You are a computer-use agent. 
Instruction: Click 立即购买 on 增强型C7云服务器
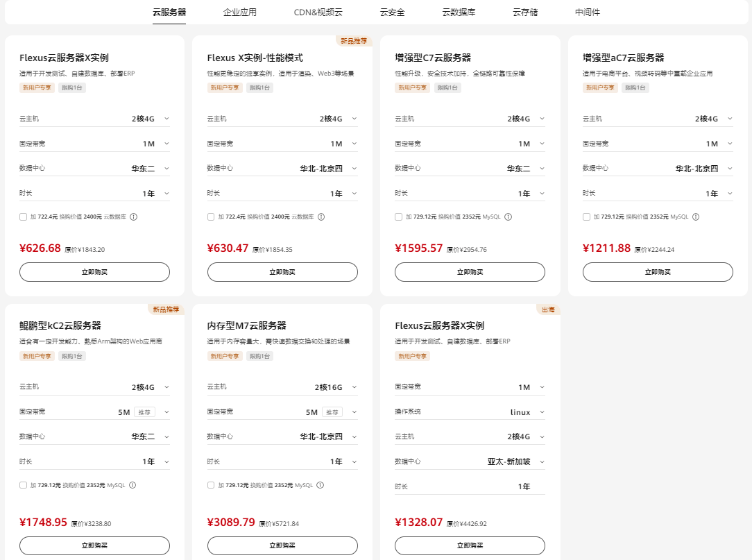pos(470,272)
